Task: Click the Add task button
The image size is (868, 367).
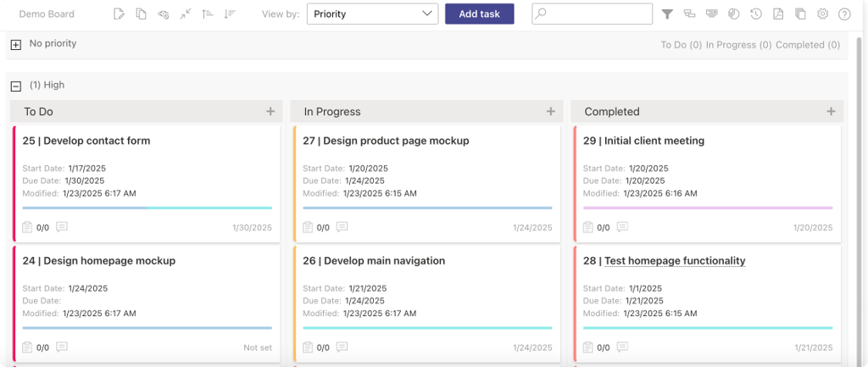Action: (x=480, y=14)
